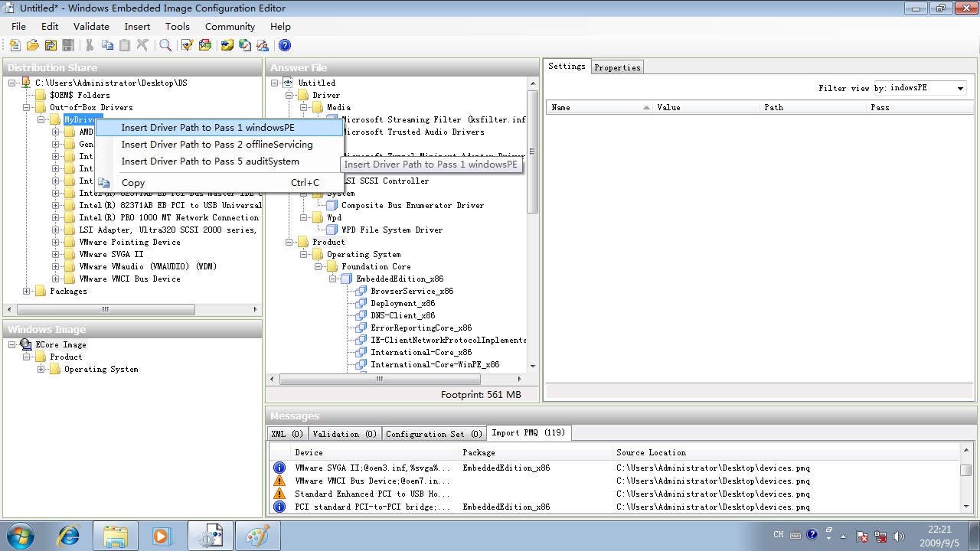Click the clock showing 22:21
The height and width of the screenshot is (551, 980).
click(939, 530)
